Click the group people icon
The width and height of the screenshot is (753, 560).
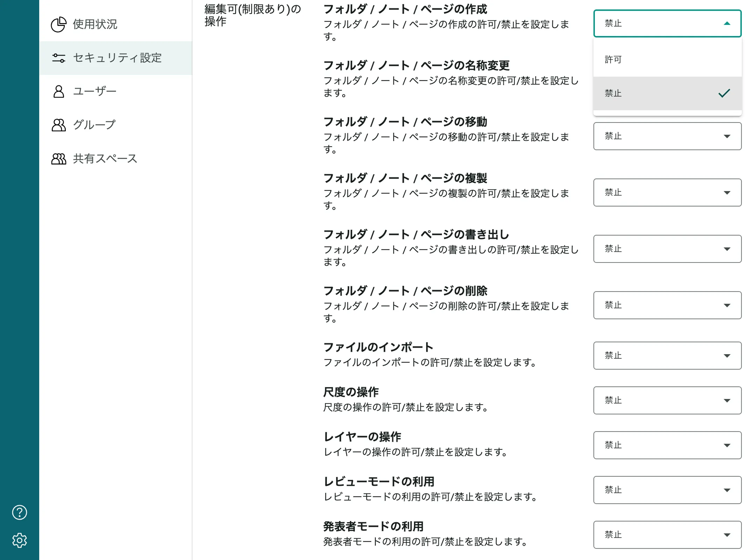58,125
